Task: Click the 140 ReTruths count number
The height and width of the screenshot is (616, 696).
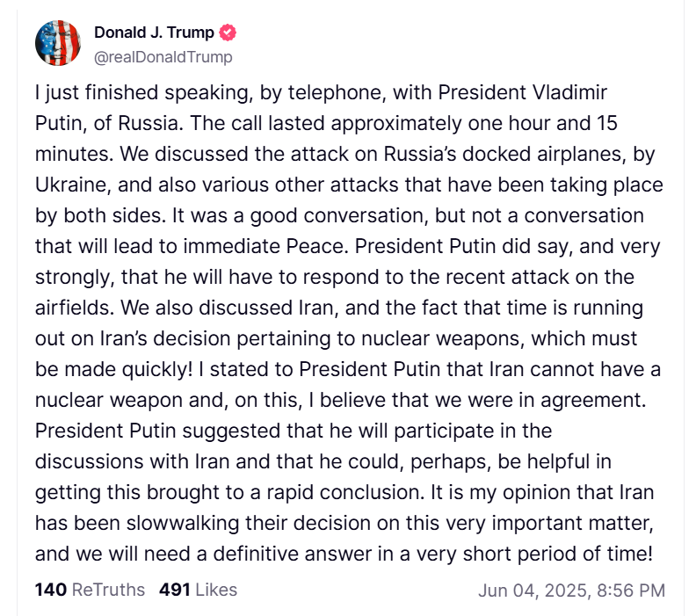Action: 51,589
